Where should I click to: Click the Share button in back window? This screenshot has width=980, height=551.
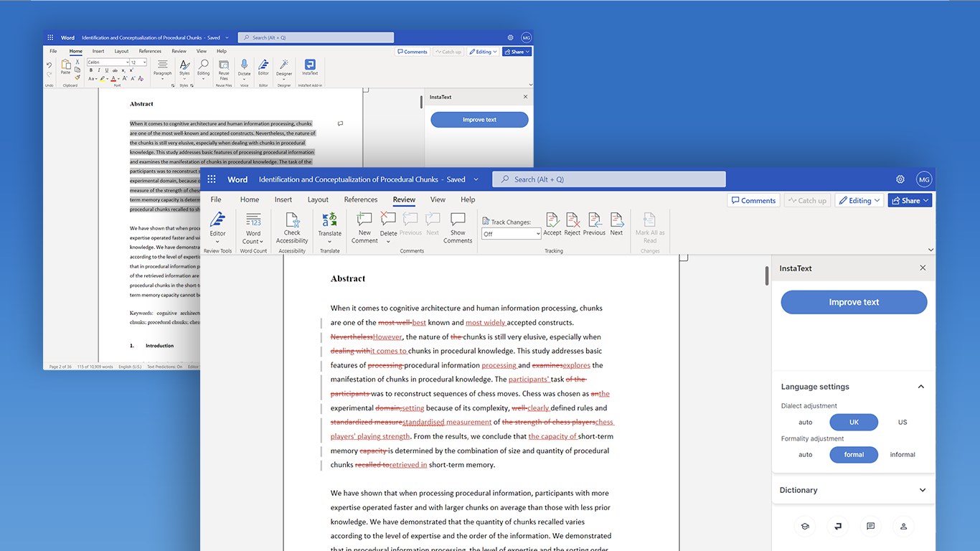point(517,52)
